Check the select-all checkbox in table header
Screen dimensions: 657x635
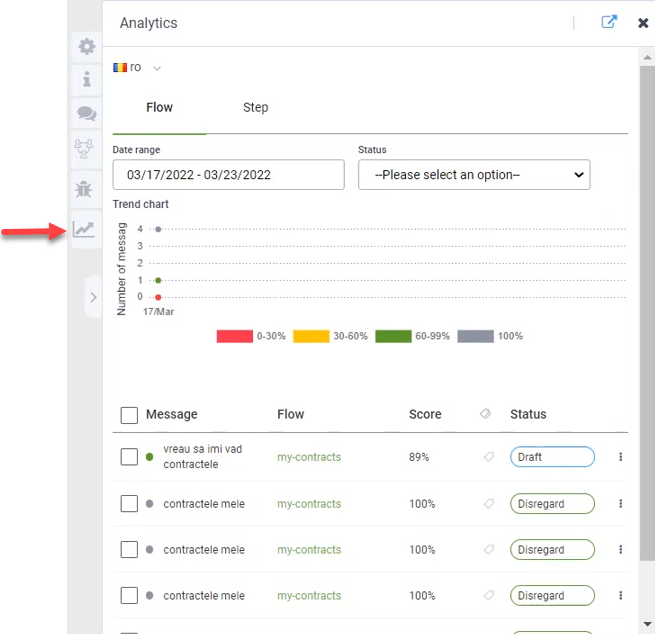129,415
